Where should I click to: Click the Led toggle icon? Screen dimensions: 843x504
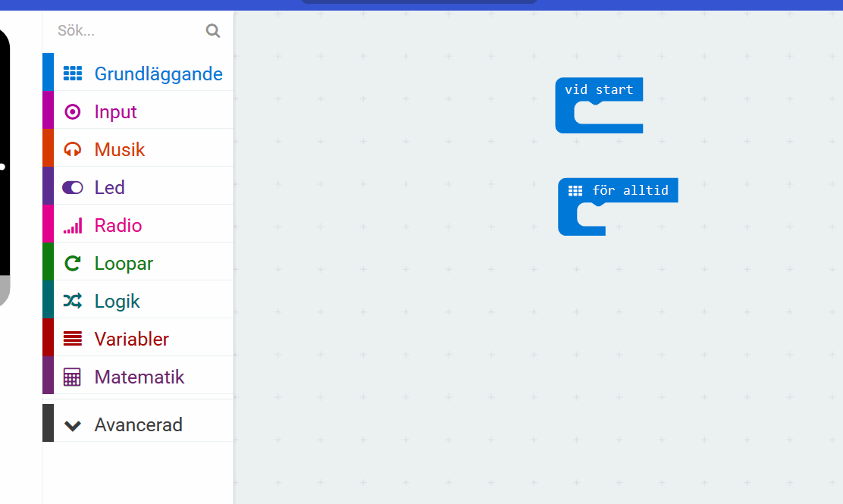[x=73, y=187]
